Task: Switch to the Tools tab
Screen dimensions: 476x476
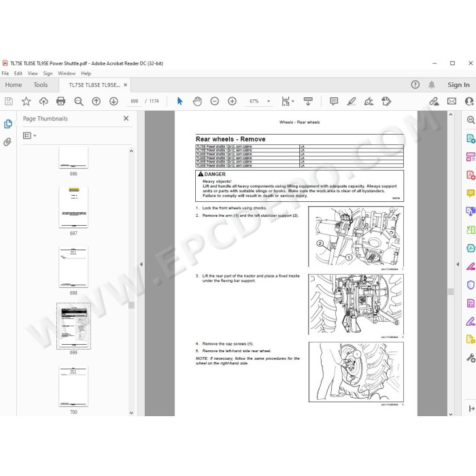Action: pos(41,85)
